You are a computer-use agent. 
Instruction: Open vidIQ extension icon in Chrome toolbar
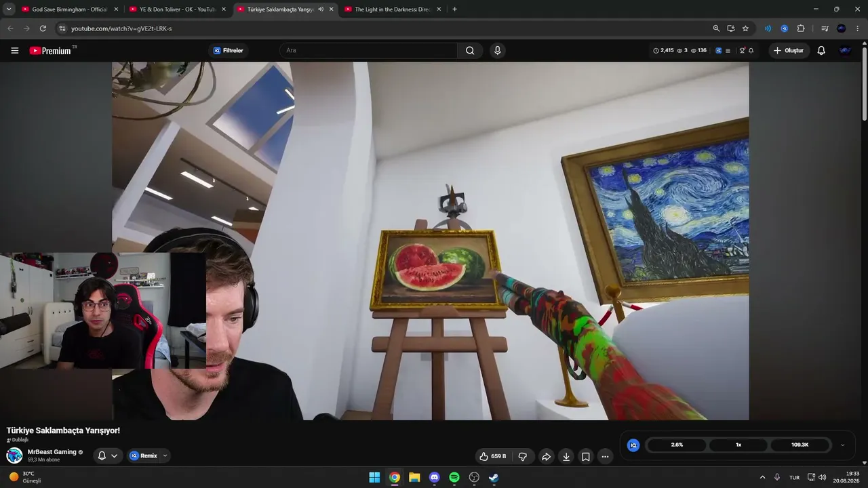pyautogui.click(x=784, y=28)
